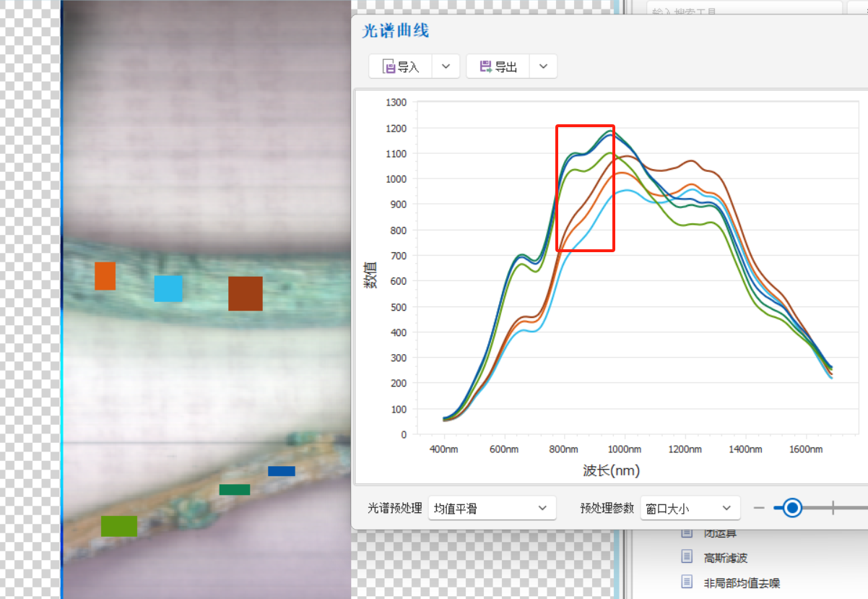The height and width of the screenshot is (599, 868).
Task: Click the window size slider handle
Action: coord(792,508)
